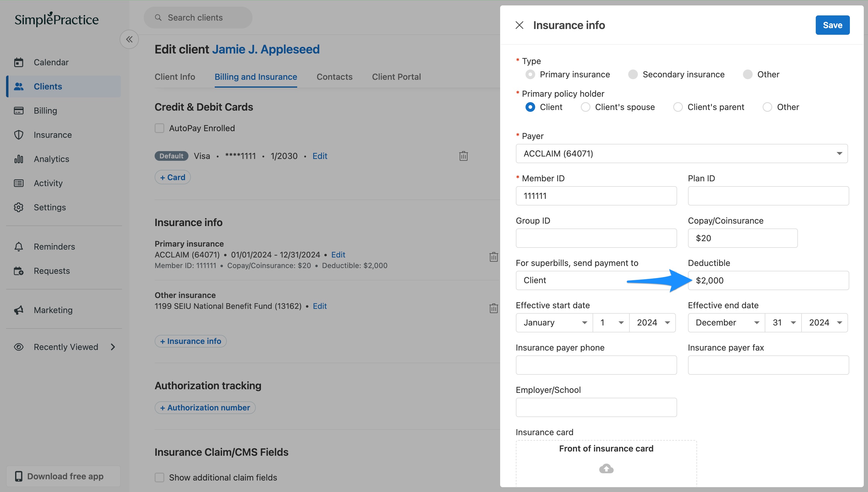The width and height of the screenshot is (868, 492).
Task: Open the Settings gear icon
Action: (x=18, y=207)
